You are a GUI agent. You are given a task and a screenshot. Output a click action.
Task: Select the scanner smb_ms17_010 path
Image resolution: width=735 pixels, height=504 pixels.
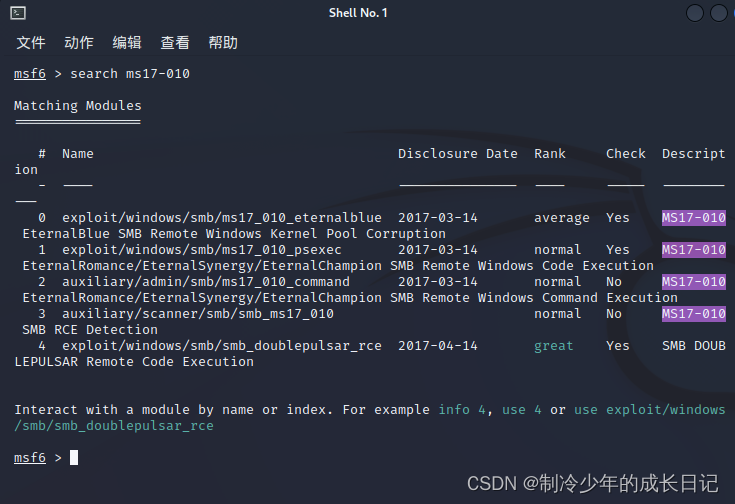[x=198, y=314]
